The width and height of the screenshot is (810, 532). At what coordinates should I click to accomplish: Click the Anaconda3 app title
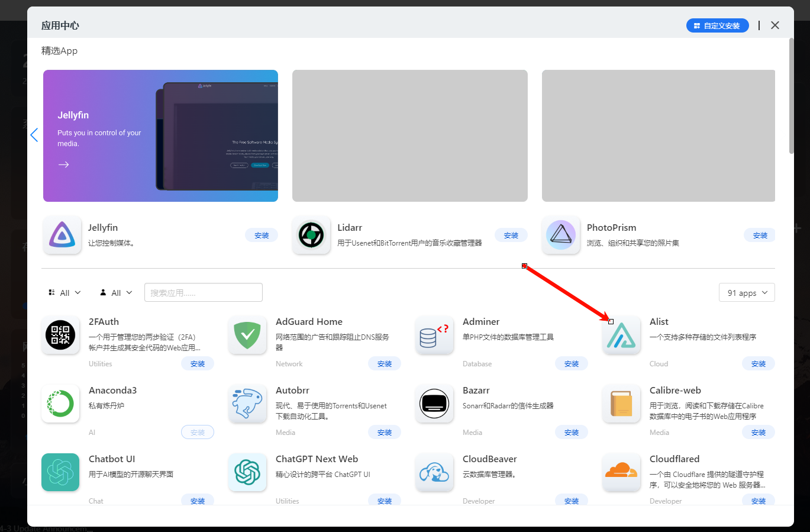[112, 391]
